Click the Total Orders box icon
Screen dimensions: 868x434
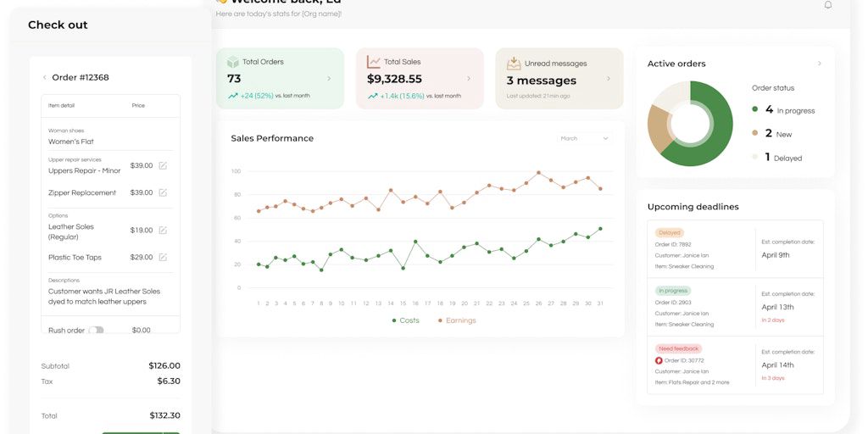pos(233,62)
